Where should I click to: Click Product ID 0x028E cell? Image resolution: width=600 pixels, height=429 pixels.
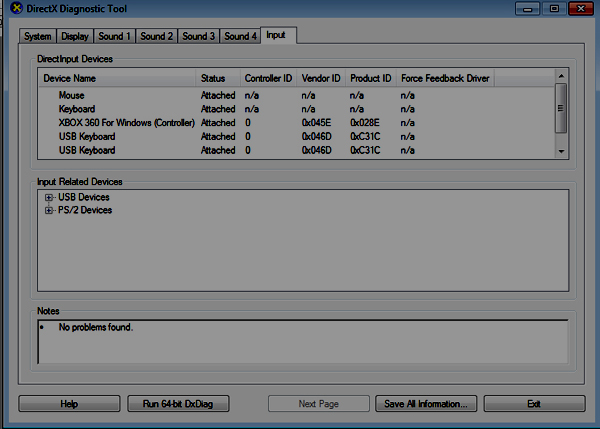[365, 123]
